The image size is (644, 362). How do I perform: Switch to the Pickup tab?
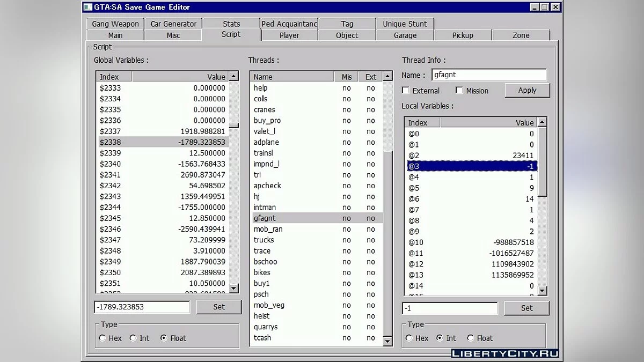pos(463,35)
